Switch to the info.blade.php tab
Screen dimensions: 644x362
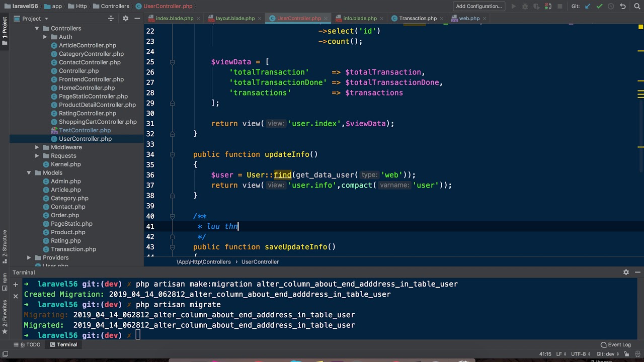pyautogui.click(x=360, y=19)
